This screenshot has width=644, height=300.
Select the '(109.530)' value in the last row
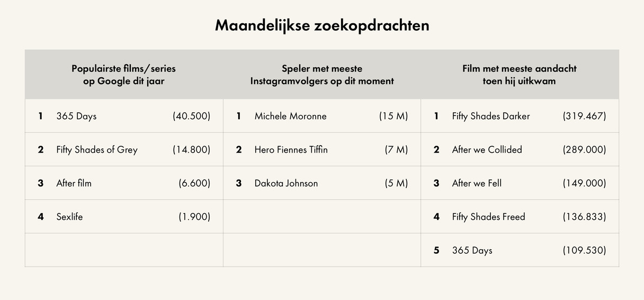coord(584,250)
